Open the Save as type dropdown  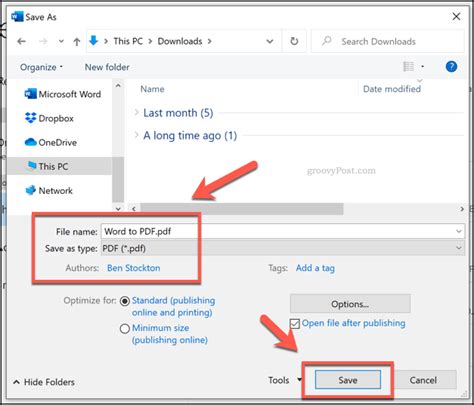283,248
